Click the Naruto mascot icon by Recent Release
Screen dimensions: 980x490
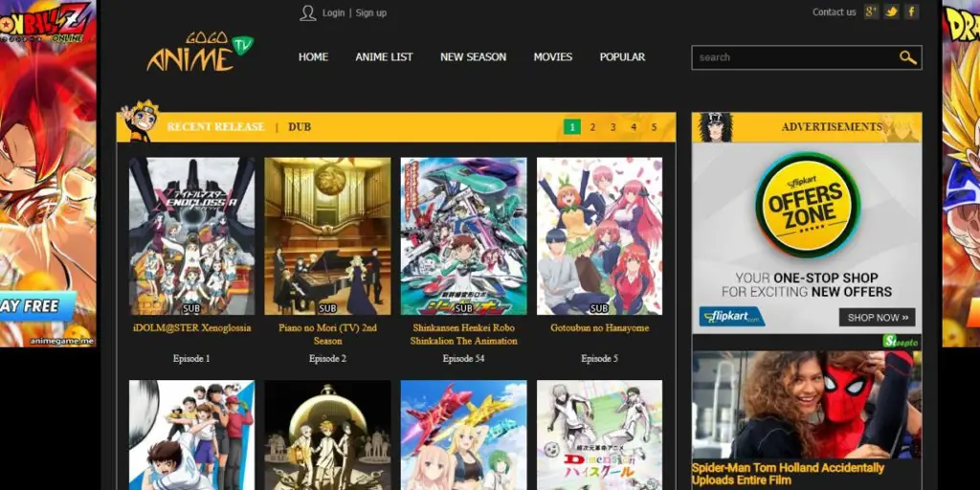(140, 122)
